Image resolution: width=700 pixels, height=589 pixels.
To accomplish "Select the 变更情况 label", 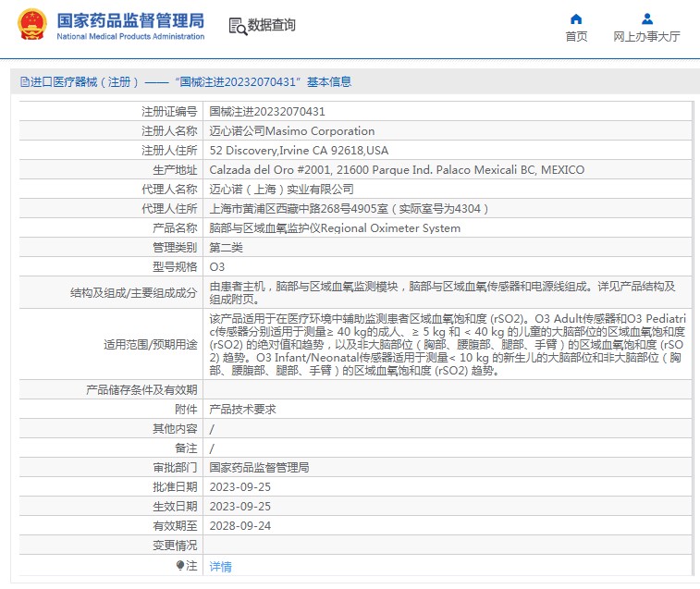I will click(x=175, y=546).
